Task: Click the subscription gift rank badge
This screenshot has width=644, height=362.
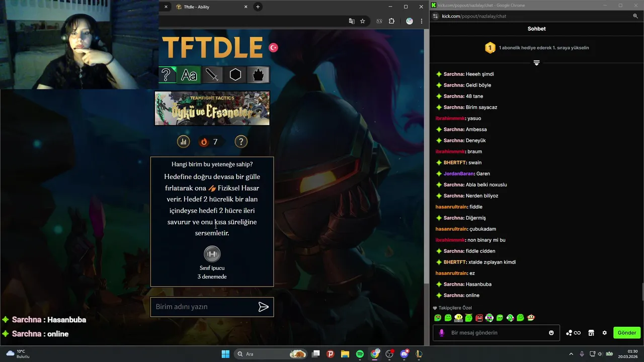Action: point(490,48)
